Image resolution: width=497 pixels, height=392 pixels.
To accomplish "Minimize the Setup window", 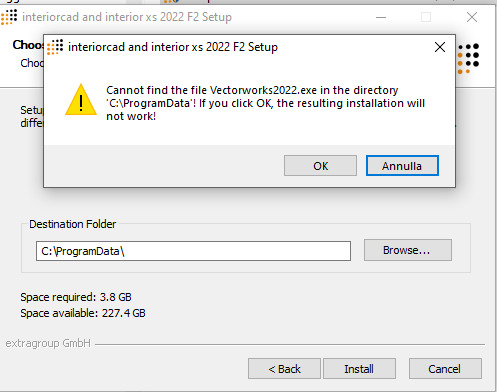I will 381,17.
